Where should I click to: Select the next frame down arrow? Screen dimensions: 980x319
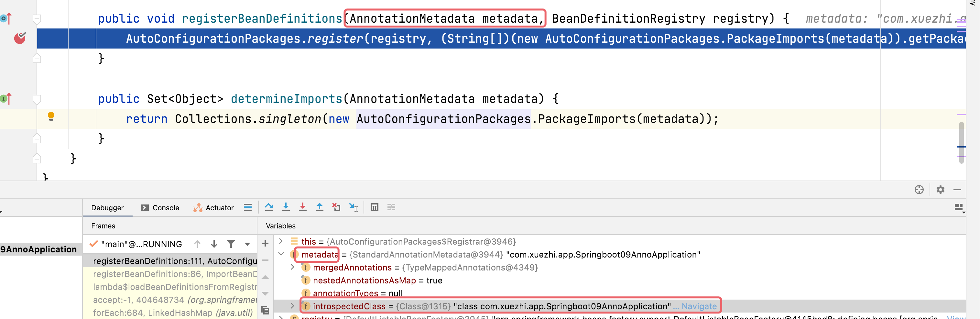click(x=214, y=244)
